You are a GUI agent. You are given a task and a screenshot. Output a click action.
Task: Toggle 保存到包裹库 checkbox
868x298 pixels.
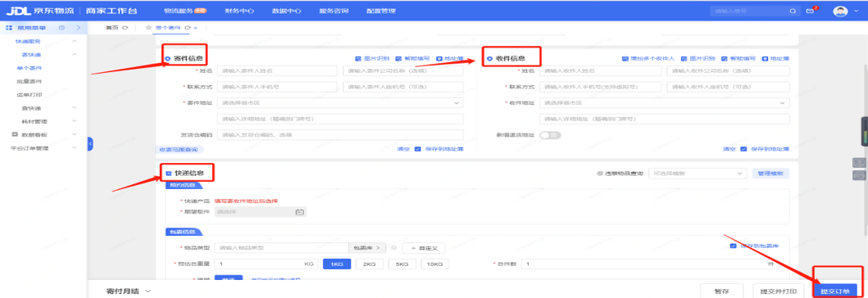click(x=734, y=246)
